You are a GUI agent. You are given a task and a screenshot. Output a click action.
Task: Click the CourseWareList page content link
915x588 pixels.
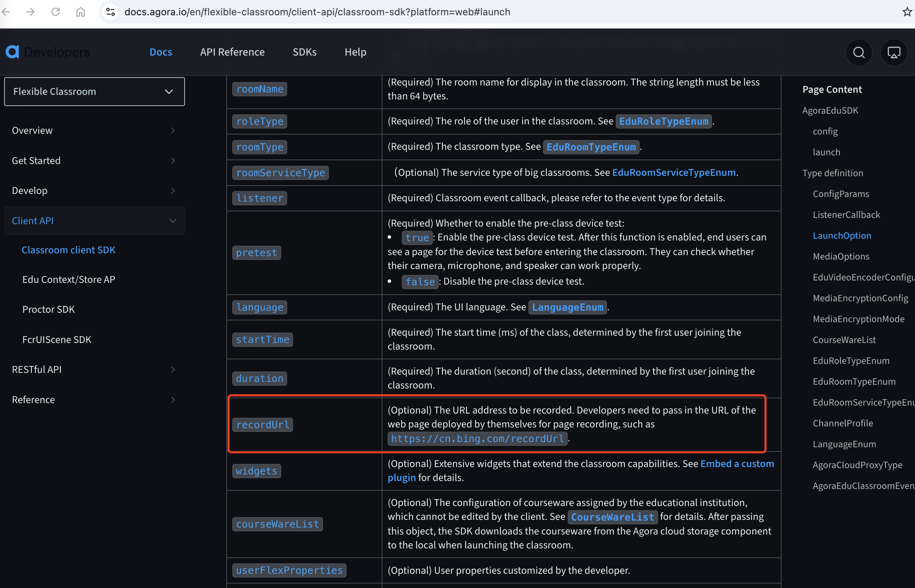pyautogui.click(x=844, y=339)
